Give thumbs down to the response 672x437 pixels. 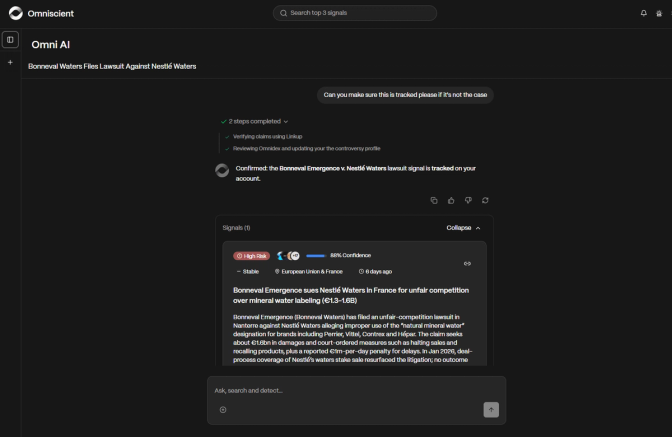point(468,200)
